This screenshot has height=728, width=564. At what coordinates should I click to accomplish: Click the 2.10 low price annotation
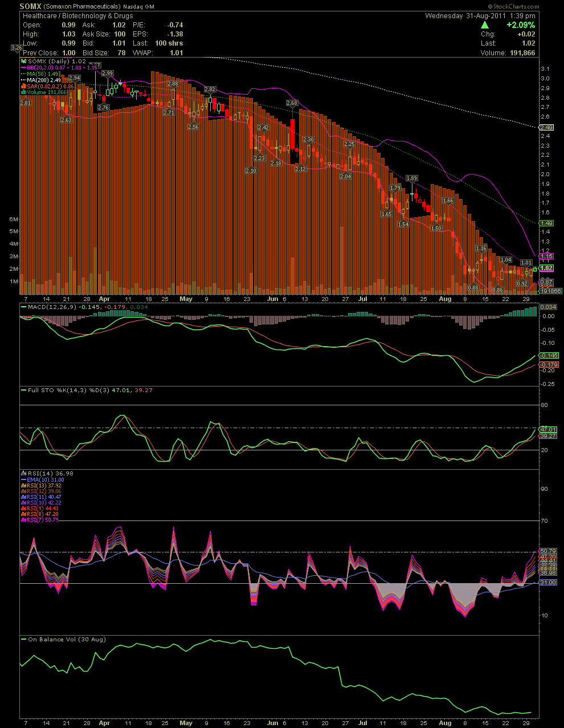tap(251, 170)
